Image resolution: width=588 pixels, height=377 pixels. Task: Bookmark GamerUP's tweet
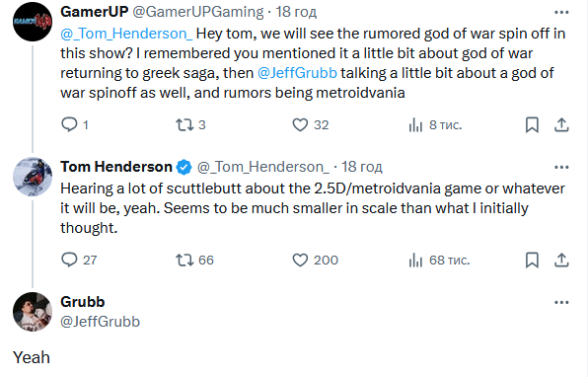tap(532, 125)
